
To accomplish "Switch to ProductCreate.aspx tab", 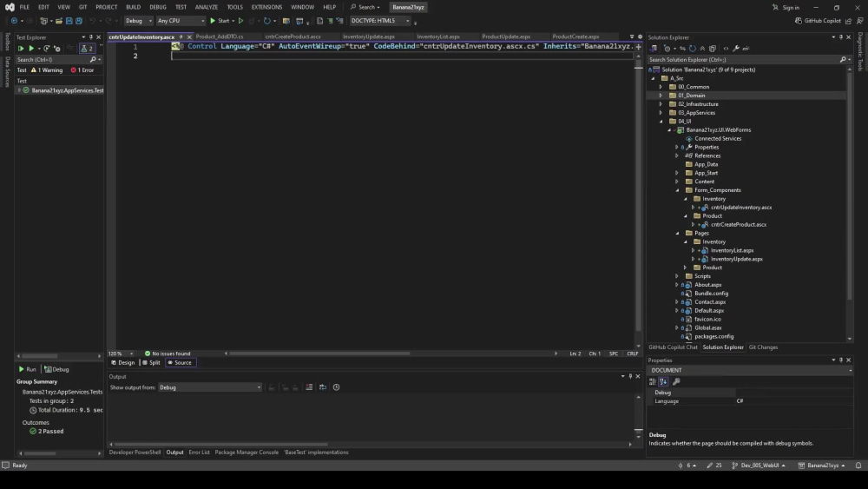I will (x=575, y=36).
